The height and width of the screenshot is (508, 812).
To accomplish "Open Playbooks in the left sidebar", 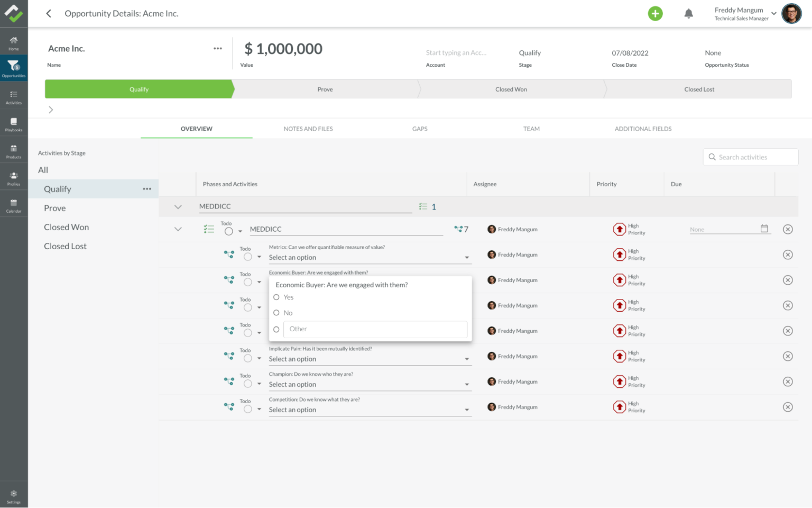I will (14, 124).
